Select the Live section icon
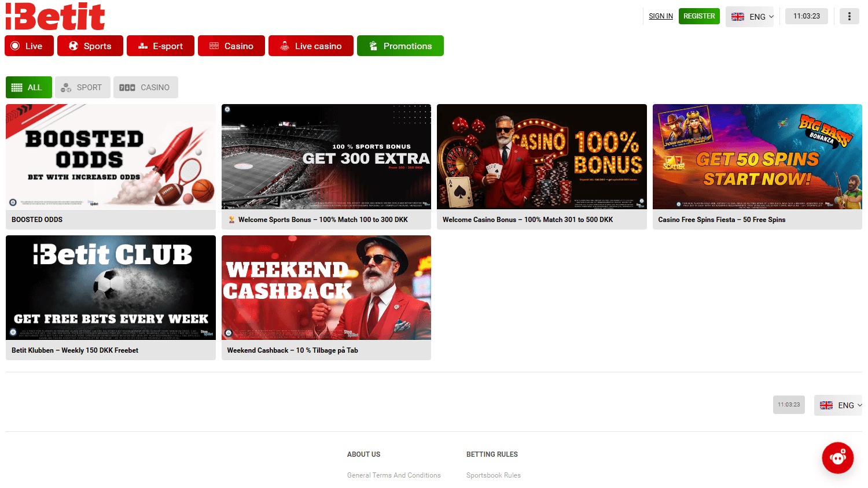 pyautogui.click(x=16, y=46)
